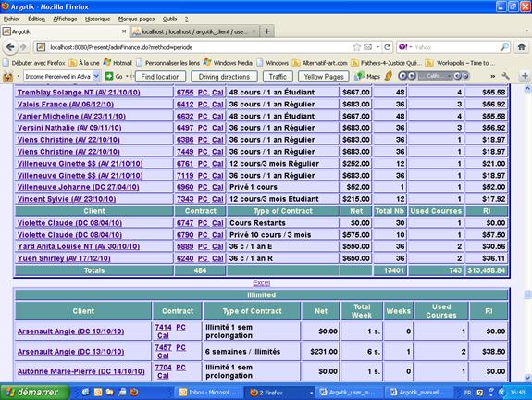Open Argotik_user_m taskbar document

click(x=350, y=393)
